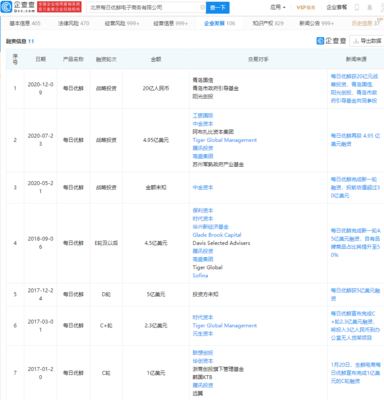This screenshot has height=400, width=384.
Task: Open Tiger Global Management in the C+轮 row
Action: [225, 325]
